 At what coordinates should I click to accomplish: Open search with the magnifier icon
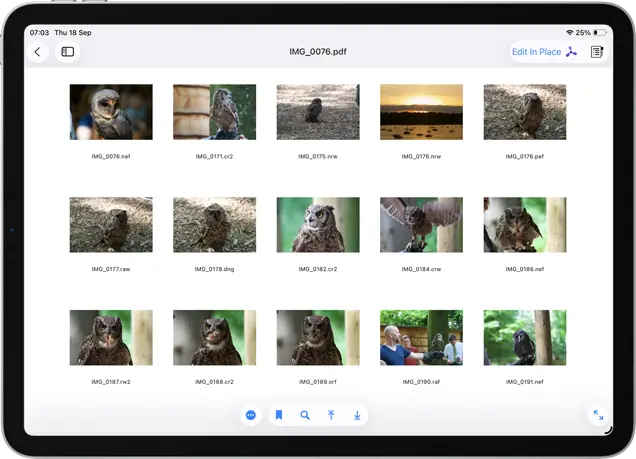pos(305,415)
